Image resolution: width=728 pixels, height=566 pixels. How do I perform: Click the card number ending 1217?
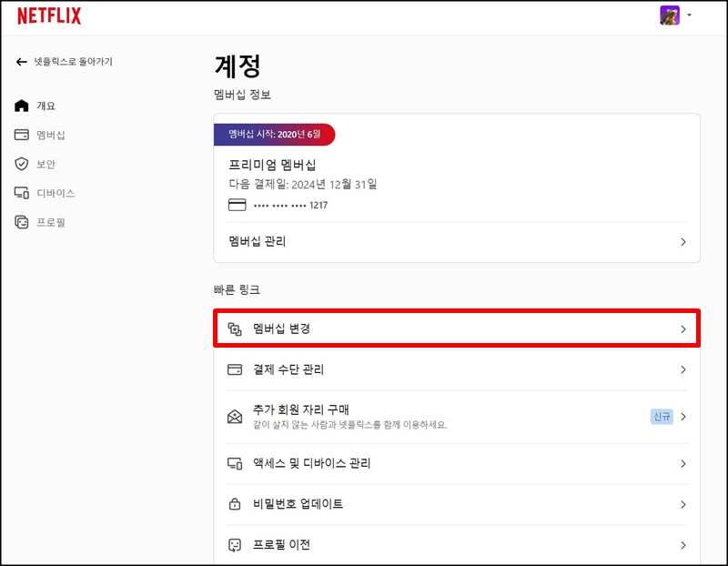point(290,206)
